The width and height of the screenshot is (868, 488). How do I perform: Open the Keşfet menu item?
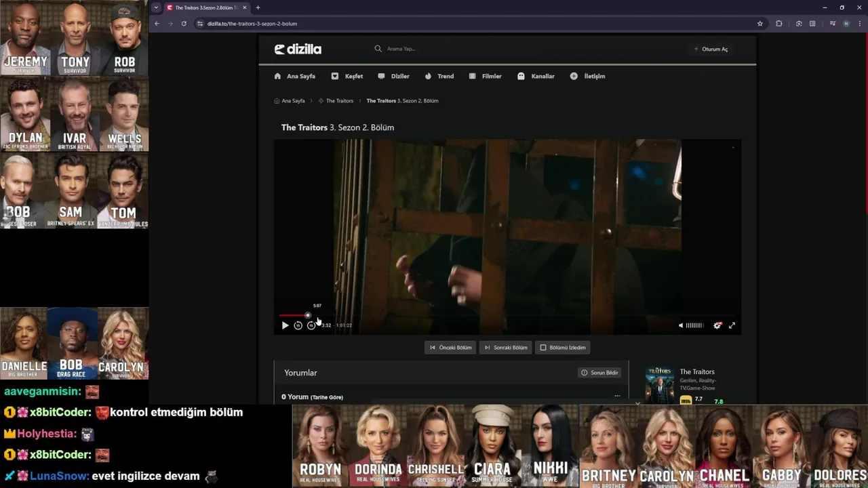(x=347, y=77)
